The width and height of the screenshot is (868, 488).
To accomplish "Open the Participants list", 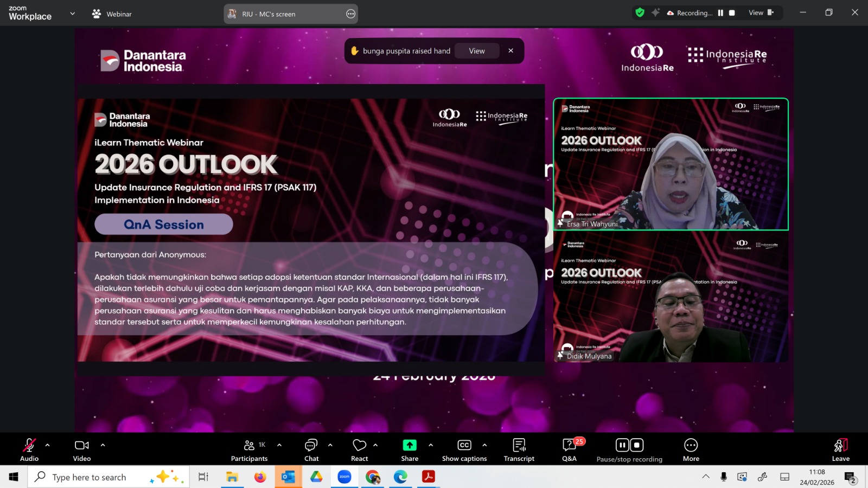I will click(249, 450).
